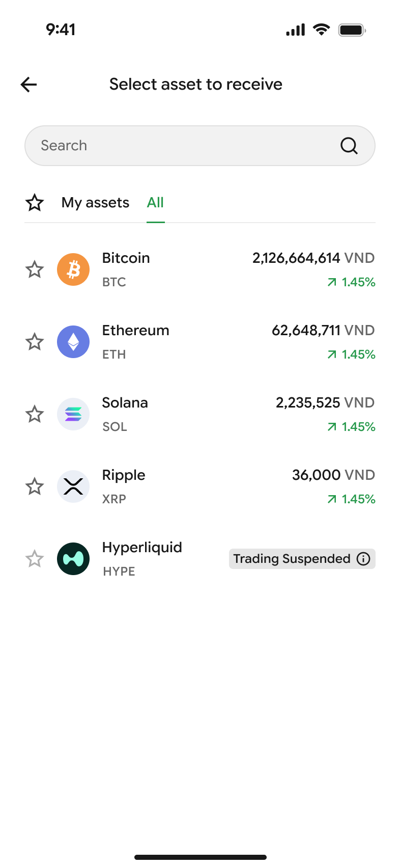
Task: Toggle favorite star for Ripple
Action: (x=35, y=486)
